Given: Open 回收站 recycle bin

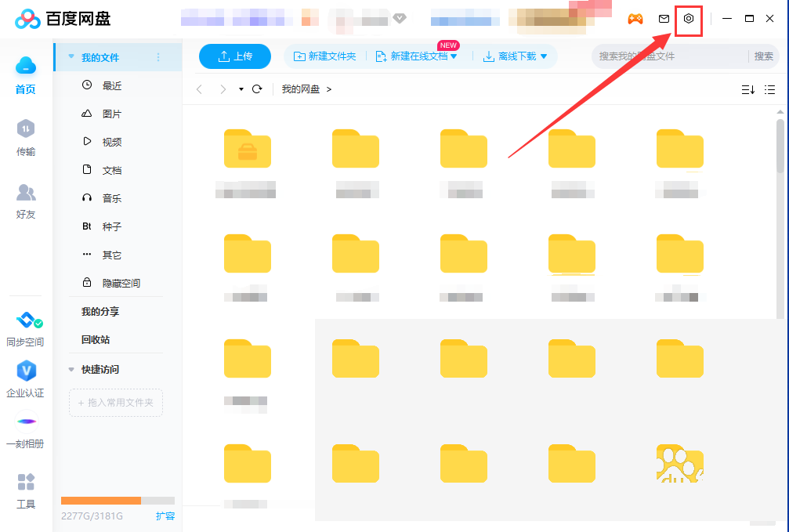Looking at the screenshot, I should 96,340.
